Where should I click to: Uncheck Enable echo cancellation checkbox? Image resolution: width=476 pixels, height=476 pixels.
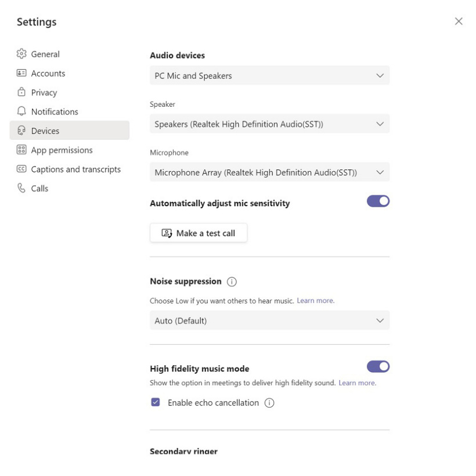[156, 402]
